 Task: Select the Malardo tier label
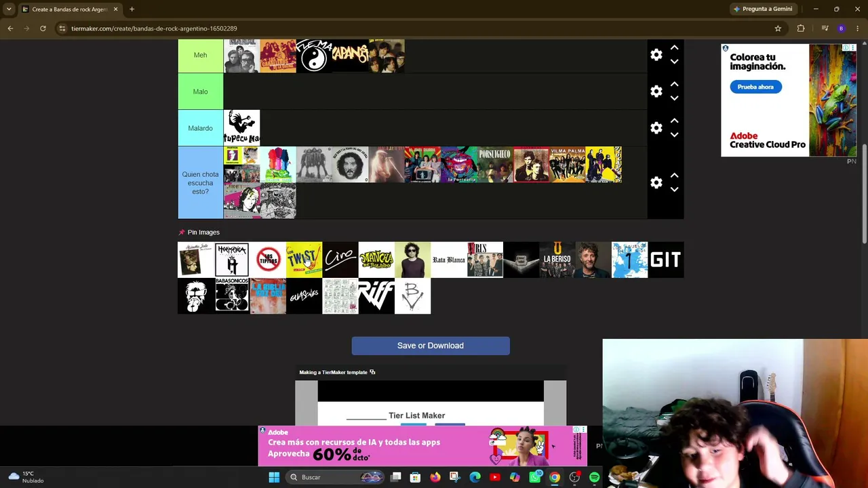[x=200, y=128]
